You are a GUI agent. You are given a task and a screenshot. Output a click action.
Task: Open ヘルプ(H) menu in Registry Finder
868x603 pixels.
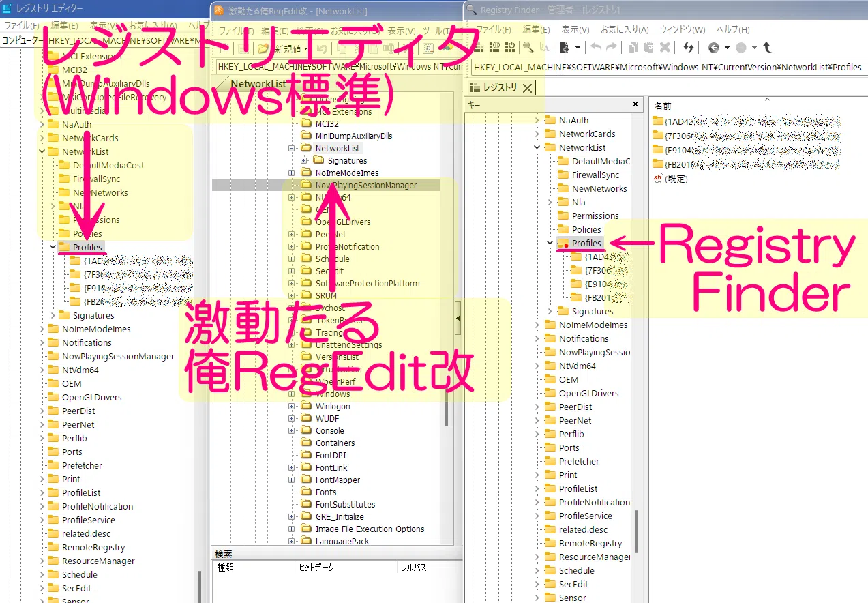tap(733, 29)
